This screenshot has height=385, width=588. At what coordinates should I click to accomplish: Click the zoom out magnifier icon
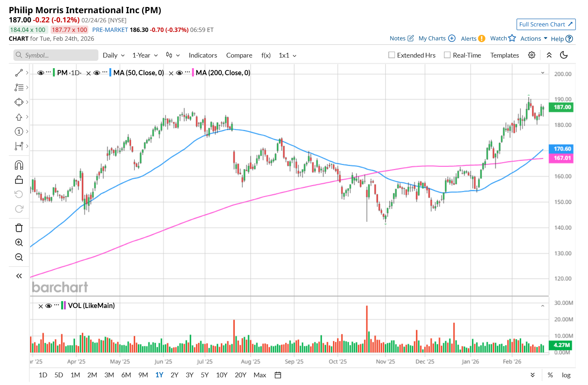(x=19, y=257)
